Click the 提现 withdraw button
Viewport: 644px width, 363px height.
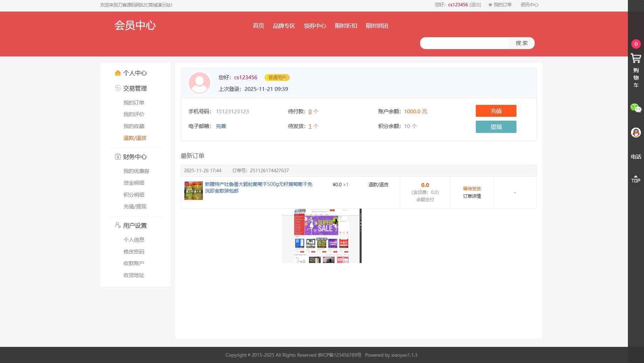click(496, 127)
